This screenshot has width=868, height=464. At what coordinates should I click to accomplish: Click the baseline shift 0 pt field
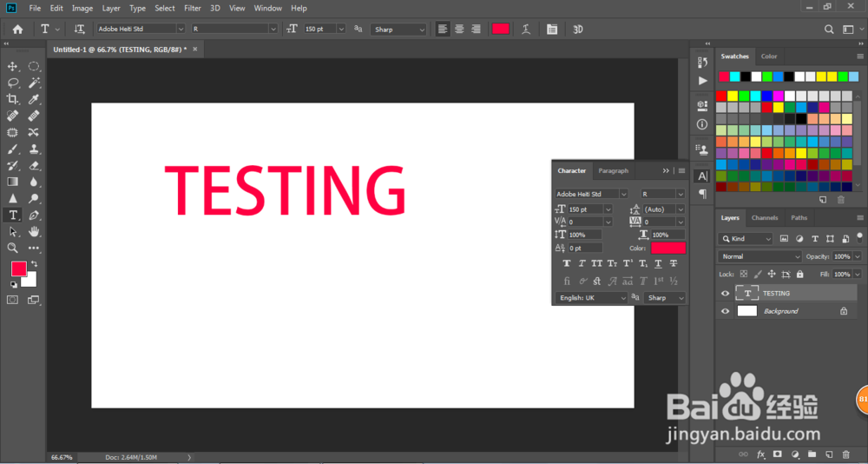pos(584,249)
